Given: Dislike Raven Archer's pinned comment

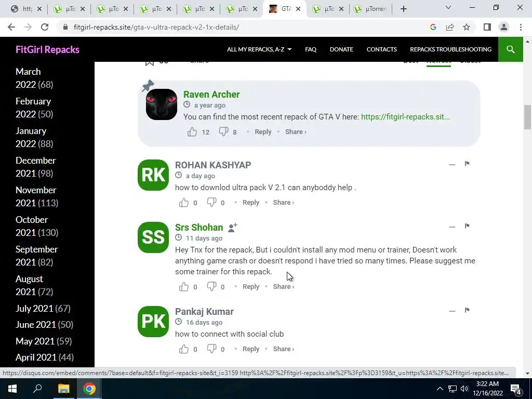Looking at the screenshot, I should pyautogui.click(x=223, y=132).
